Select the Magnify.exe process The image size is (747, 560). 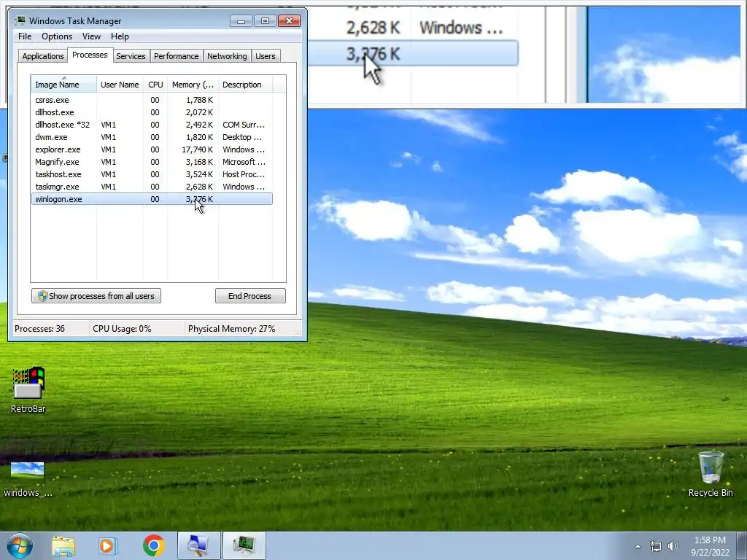[x=152, y=162]
